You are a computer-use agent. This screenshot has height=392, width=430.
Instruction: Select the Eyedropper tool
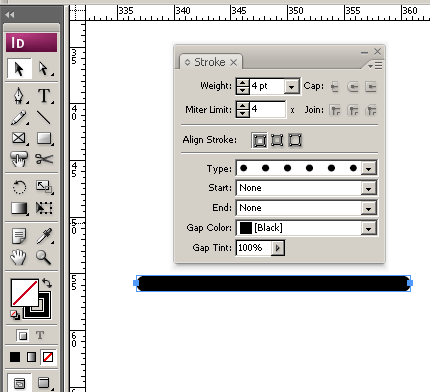(44, 236)
